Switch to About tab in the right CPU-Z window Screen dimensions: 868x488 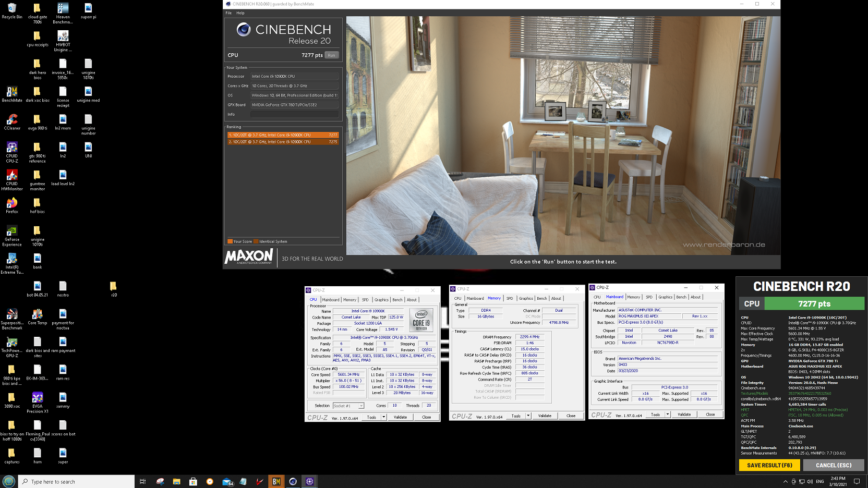[x=696, y=297]
